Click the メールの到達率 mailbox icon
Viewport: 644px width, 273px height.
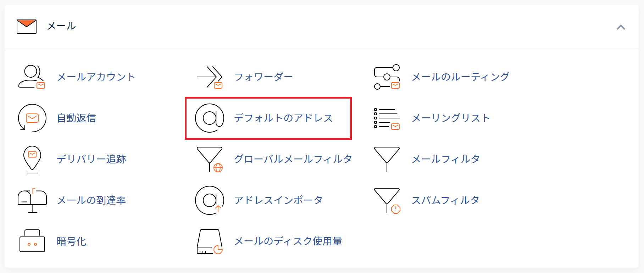pyautogui.click(x=32, y=200)
